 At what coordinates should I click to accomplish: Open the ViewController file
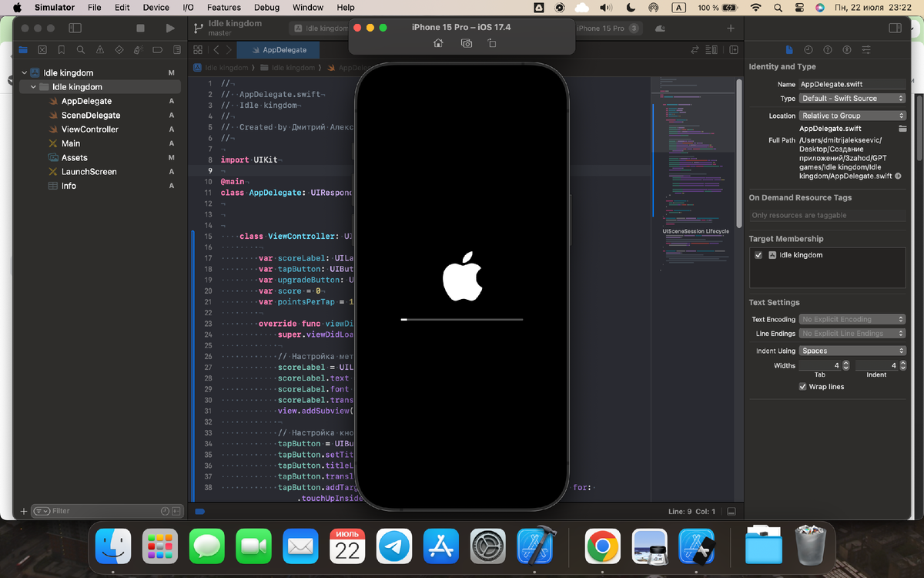89,129
